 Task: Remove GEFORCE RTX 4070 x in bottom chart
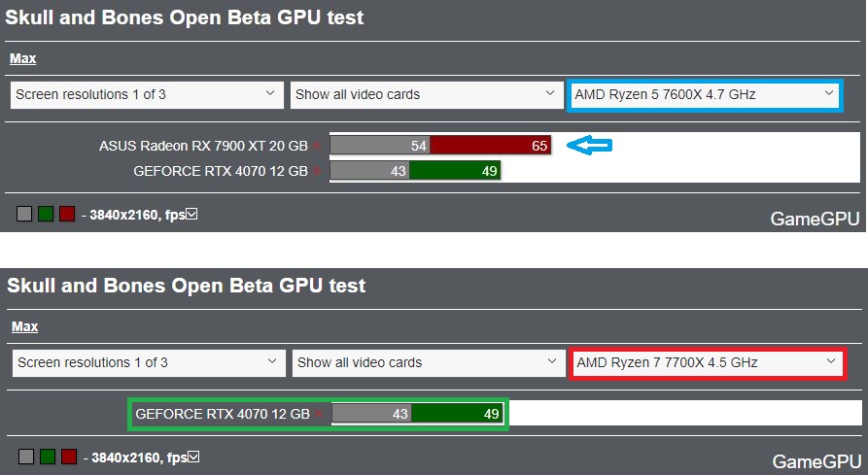point(318,414)
